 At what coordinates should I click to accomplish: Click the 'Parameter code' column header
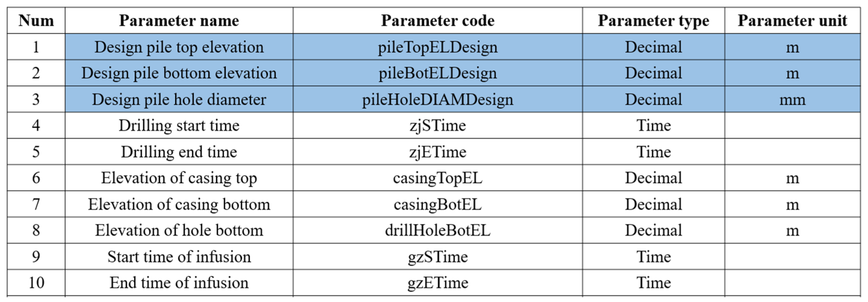(437, 21)
